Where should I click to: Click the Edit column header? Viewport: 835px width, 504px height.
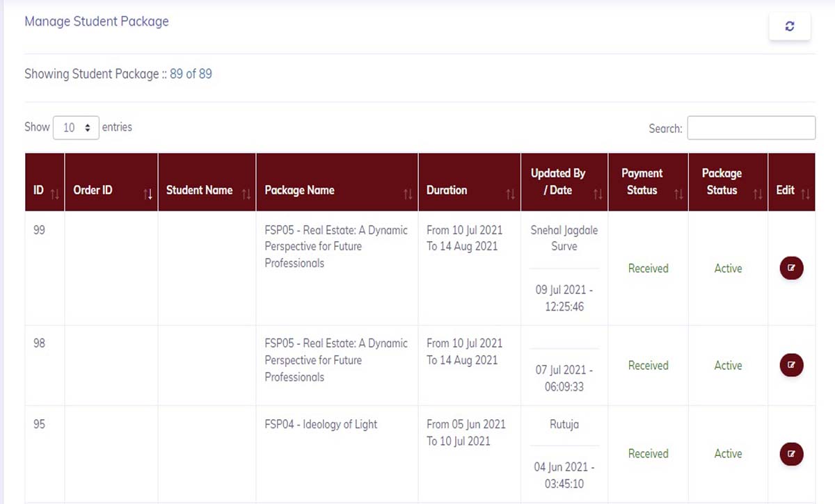(785, 190)
